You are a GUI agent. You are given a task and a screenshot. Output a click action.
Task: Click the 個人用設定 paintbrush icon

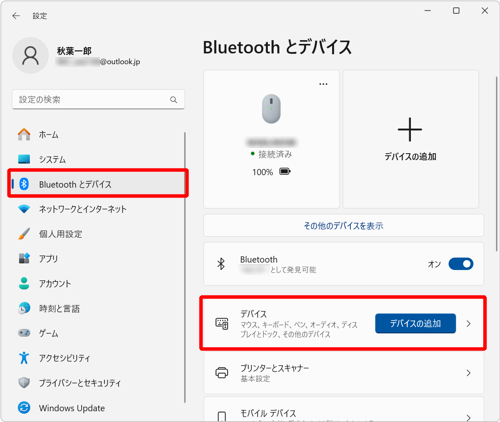click(24, 234)
